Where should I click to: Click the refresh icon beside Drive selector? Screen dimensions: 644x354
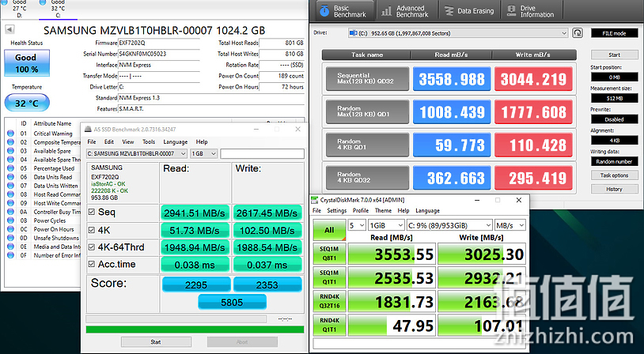click(578, 33)
